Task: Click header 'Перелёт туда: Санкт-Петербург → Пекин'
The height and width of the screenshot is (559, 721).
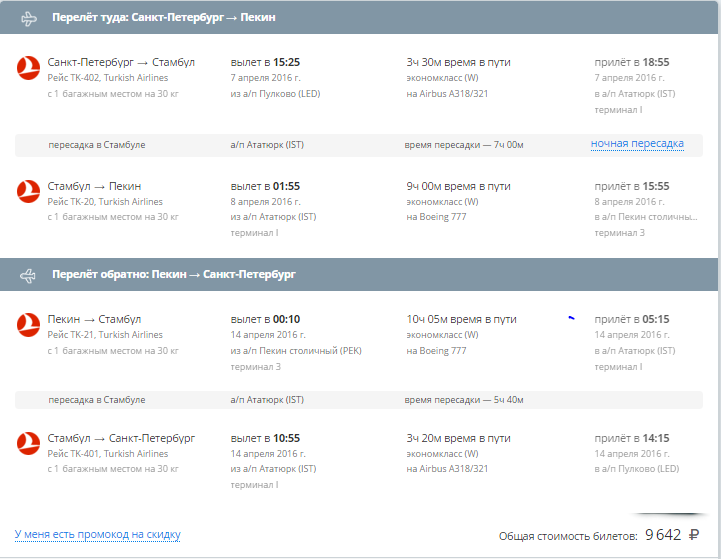Action: click(x=164, y=17)
